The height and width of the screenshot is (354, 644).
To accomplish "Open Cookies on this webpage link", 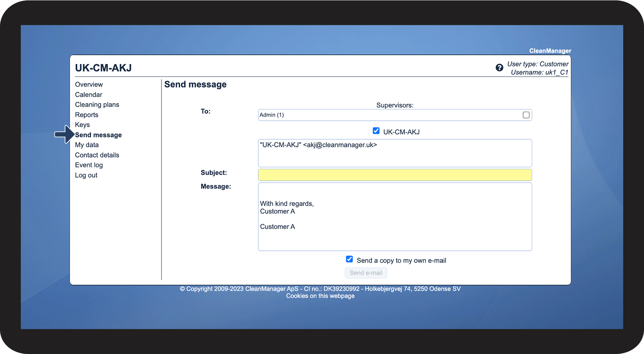I will [320, 296].
